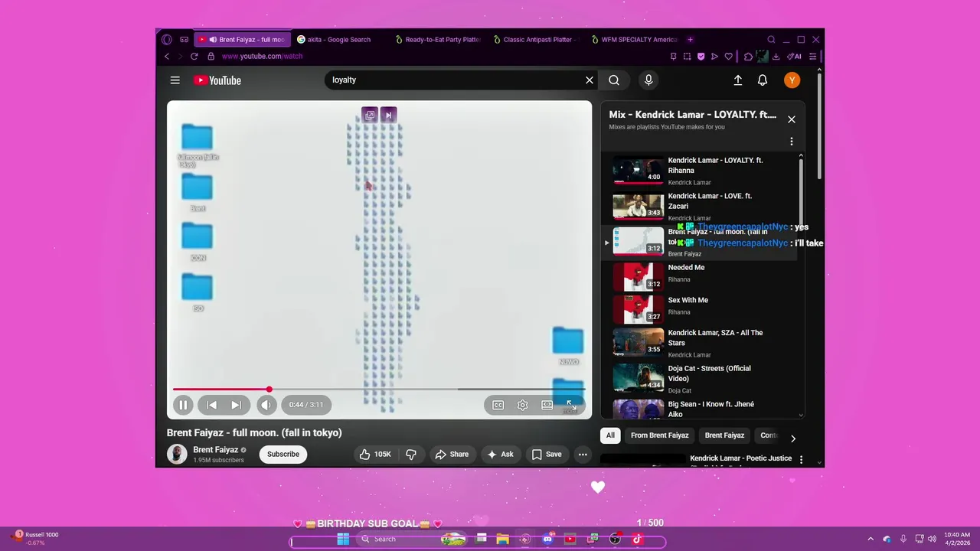Open the YouTube upload/create button
Screen dimensions: 980x551
click(738, 80)
